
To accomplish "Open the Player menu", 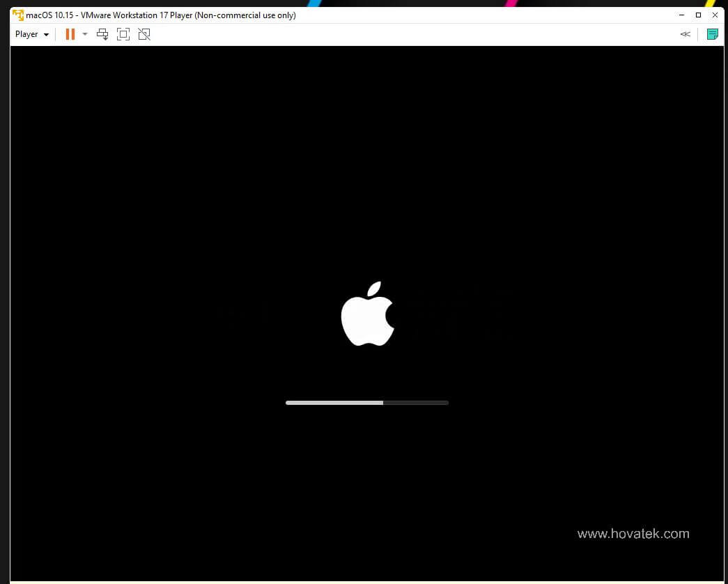I will point(26,33).
